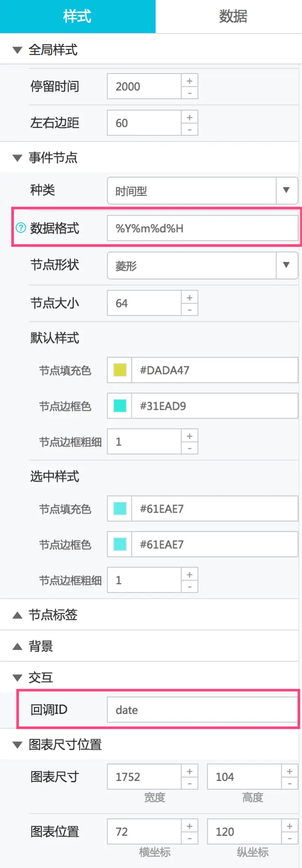Open default 节点边框色 cyan swatch #31EAD9

click(x=120, y=406)
